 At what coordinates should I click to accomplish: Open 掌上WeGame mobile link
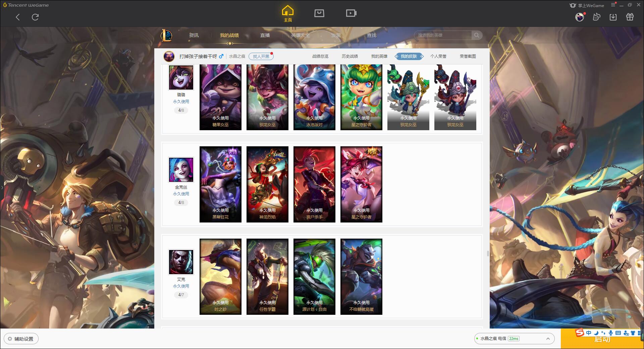point(587,5)
